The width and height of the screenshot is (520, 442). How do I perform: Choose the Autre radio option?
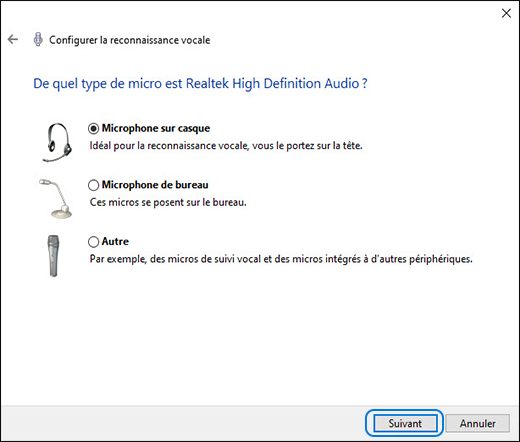[x=93, y=242]
